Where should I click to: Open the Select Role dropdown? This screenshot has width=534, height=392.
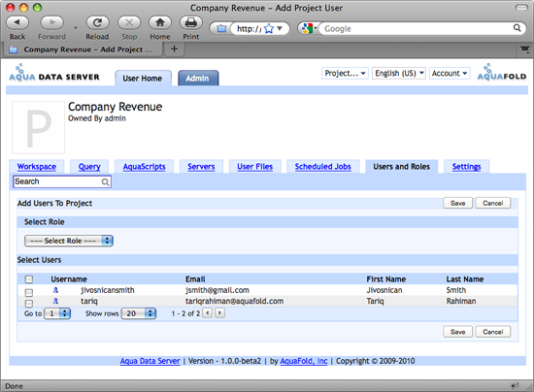[x=69, y=241]
